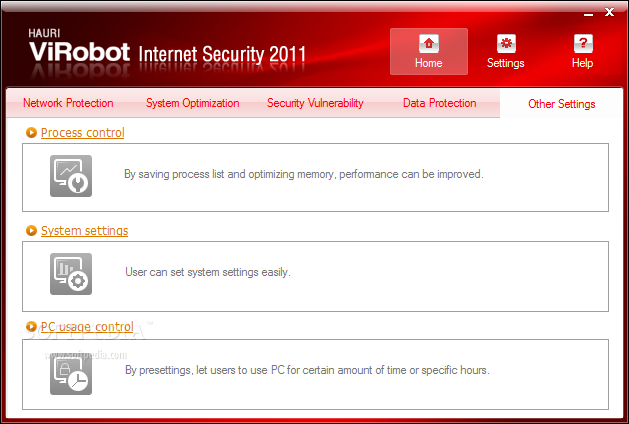Image resolution: width=629 pixels, height=424 pixels.
Task: Click orange arrow bullet beside Process control
Action: (x=31, y=132)
